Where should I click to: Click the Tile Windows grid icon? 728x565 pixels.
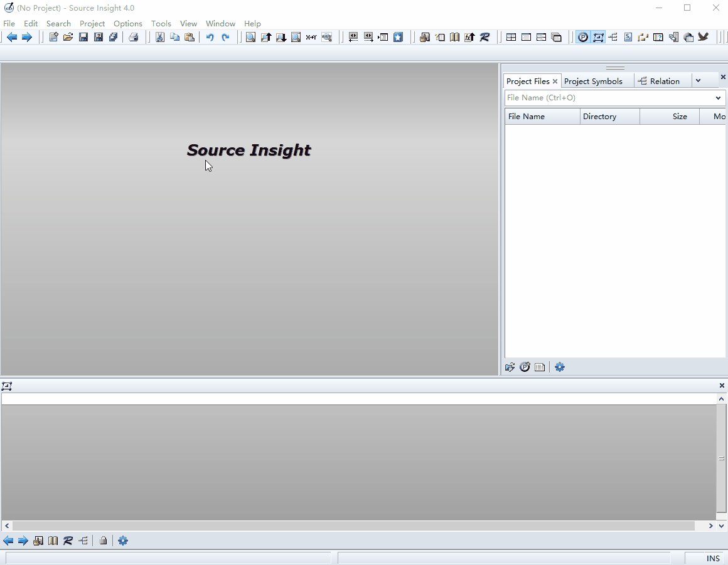[x=511, y=37]
